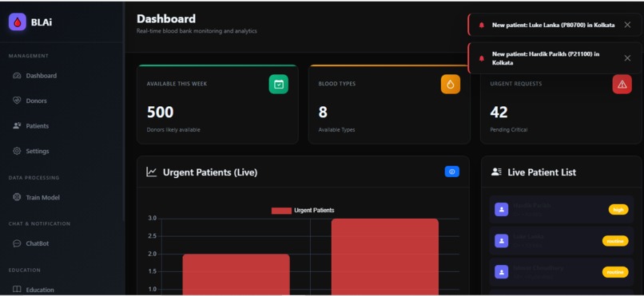Click Luke Lanka's routine badge

point(615,241)
